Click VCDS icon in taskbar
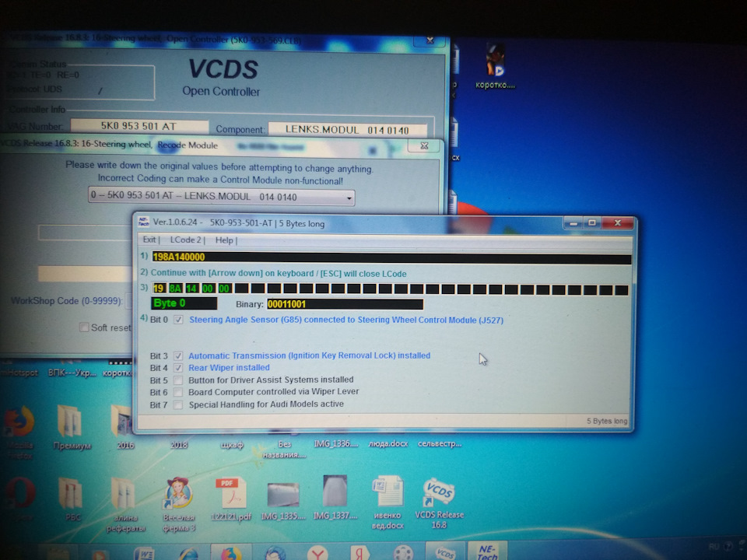 [x=445, y=552]
